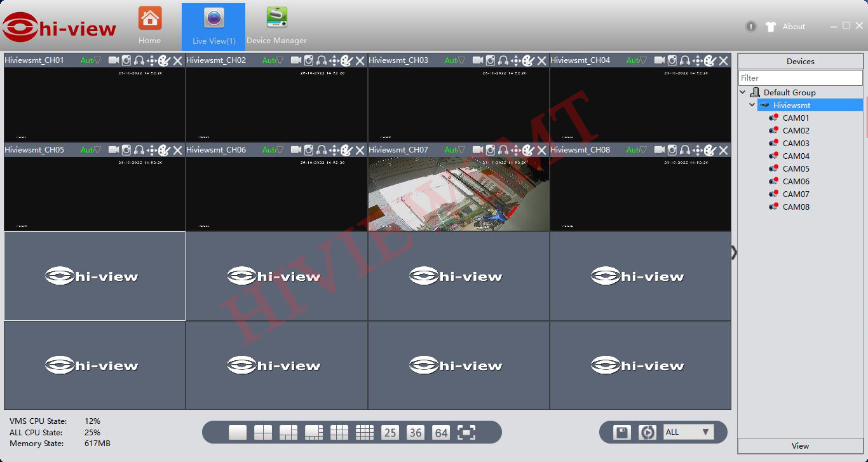Go to the Home tab
This screenshot has width=868, height=462.
coord(150,26)
